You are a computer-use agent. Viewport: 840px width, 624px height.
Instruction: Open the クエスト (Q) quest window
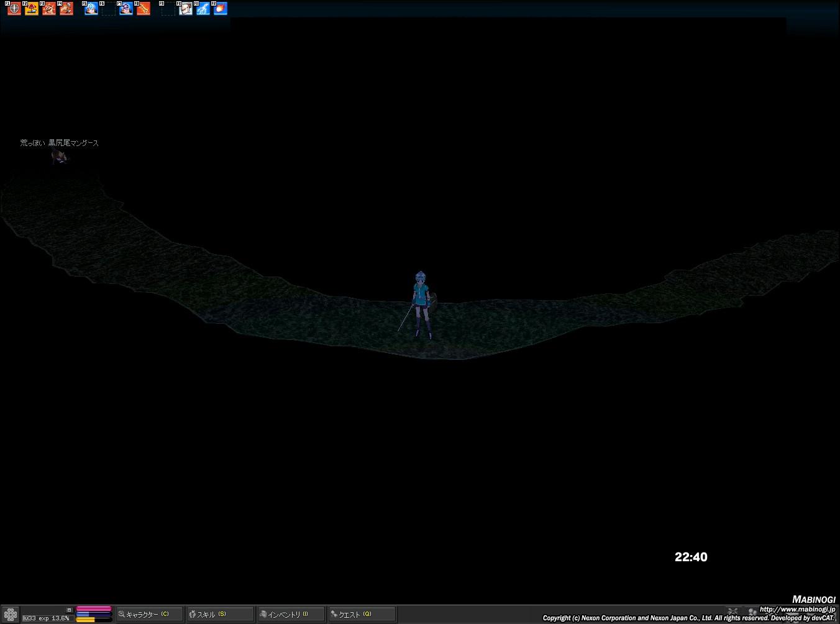362,614
